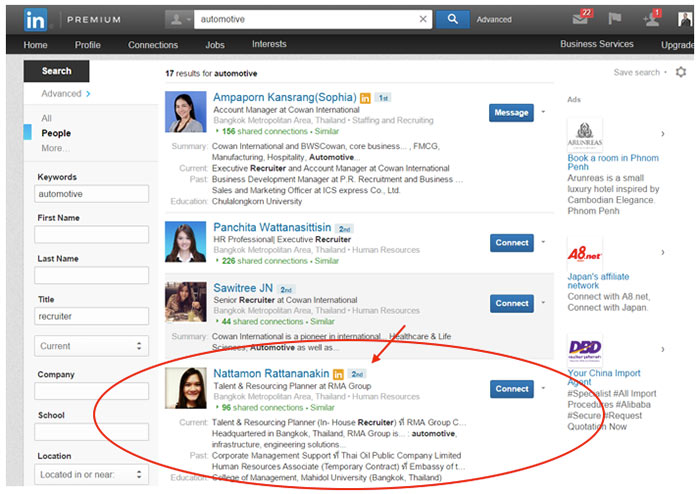Click the Advanced link in the sidebar
This screenshot has height=494, width=700.
[x=66, y=94]
